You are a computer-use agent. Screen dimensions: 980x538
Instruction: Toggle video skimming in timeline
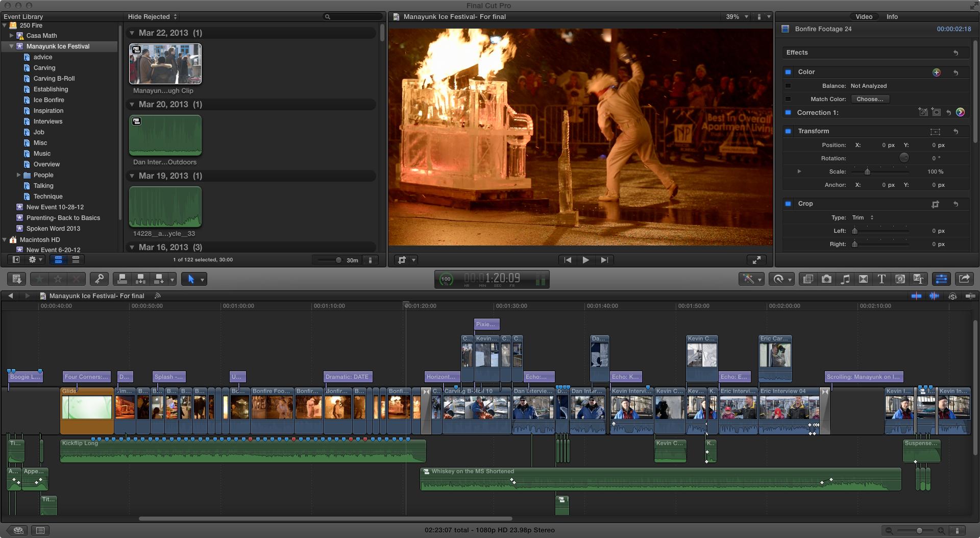[x=916, y=296]
